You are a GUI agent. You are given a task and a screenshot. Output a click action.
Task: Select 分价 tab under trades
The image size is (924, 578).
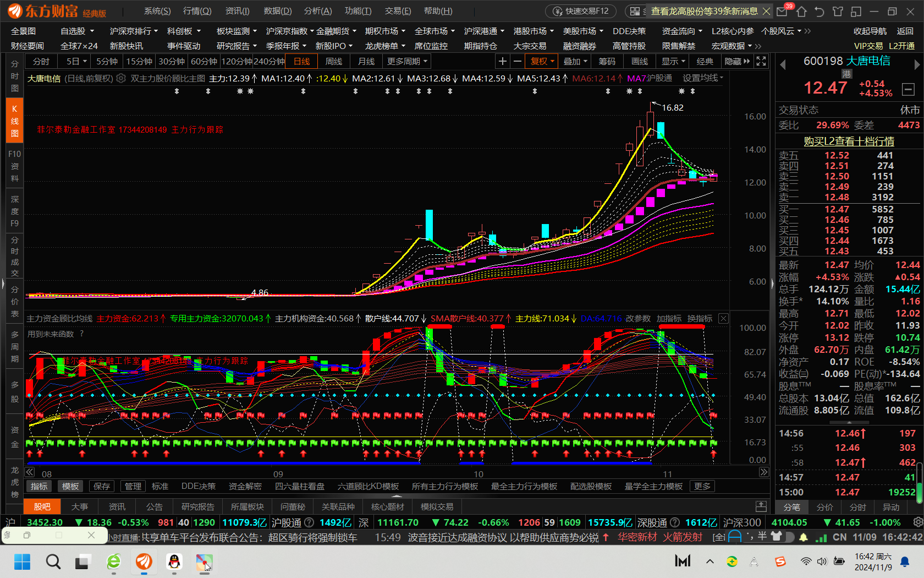click(x=825, y=507)
